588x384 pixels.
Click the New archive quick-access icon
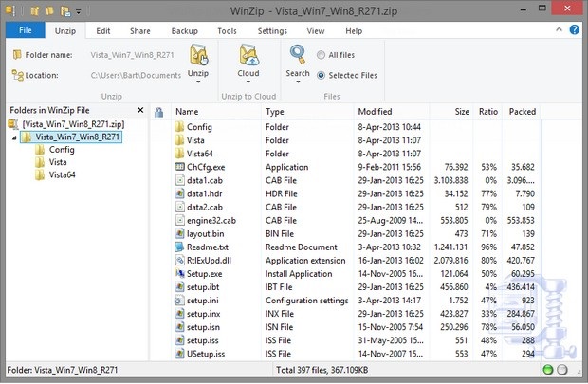click(35, 10)
